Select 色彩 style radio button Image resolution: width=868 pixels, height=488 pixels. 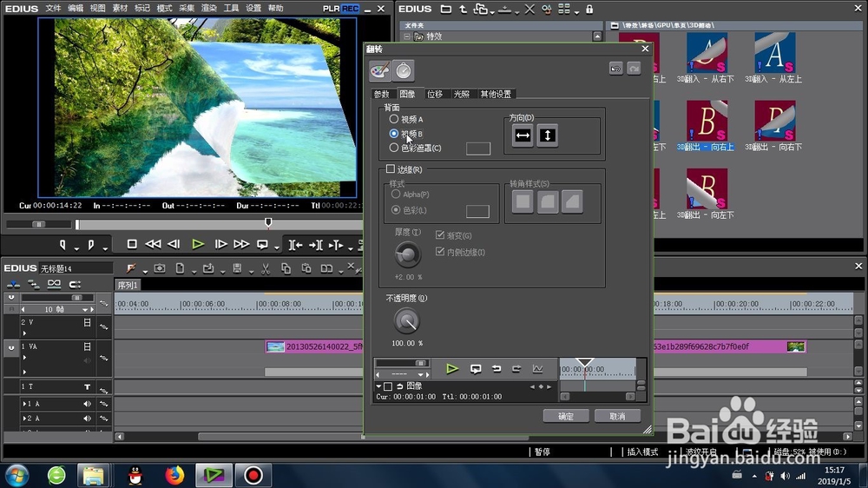click(x=396, y=210)
